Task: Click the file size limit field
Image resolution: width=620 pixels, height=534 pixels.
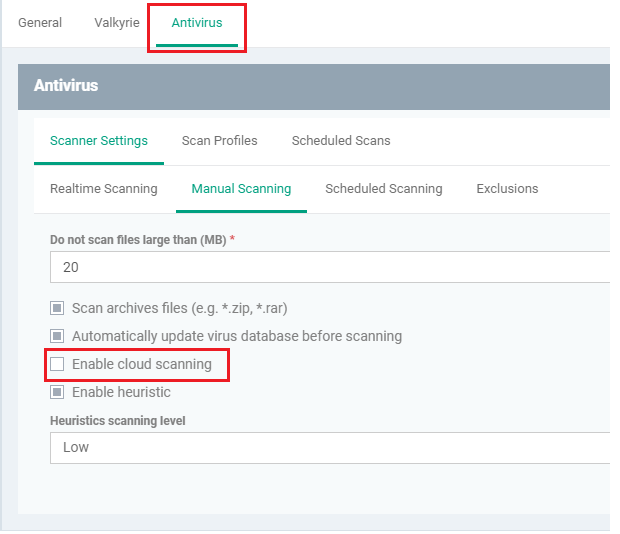Action: (x=330, y=267)
